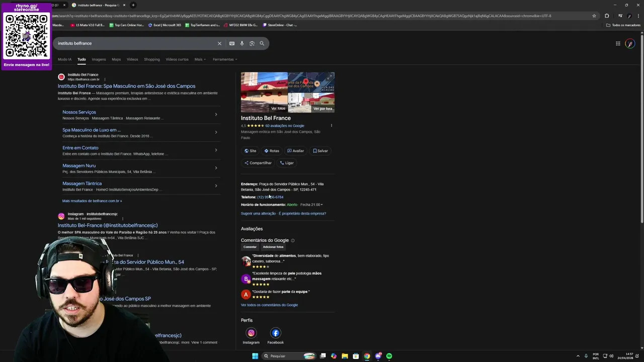The width and height of the screenshot is (644, 362).
Task: Click the Ligar call button
Action: pyautogui.click(x=287, y=163)
